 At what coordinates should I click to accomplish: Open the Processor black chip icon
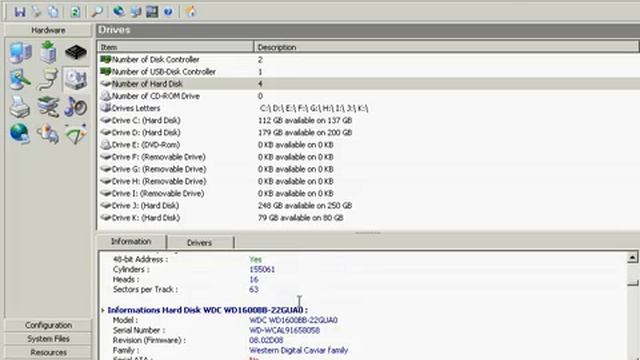[76, 52]
